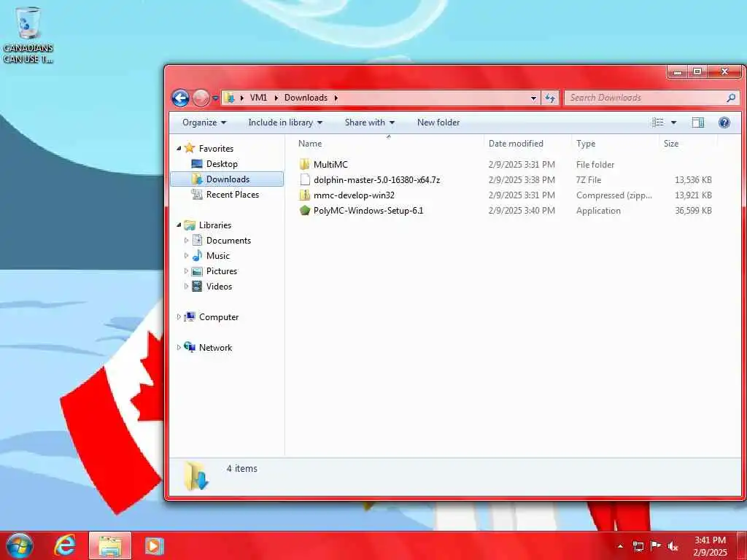
Task: Open the Action Center flag icon
Action: click(656, 545)
